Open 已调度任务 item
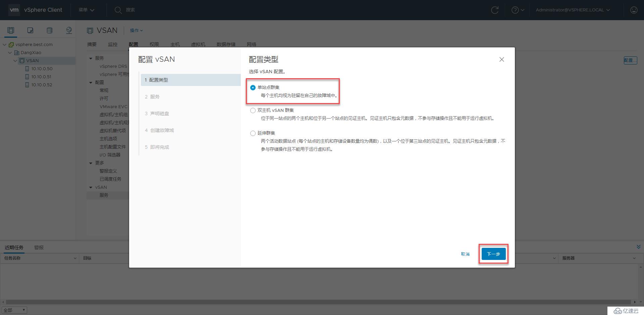This screenshot has height=315, width=644. (x=110, y=179)
